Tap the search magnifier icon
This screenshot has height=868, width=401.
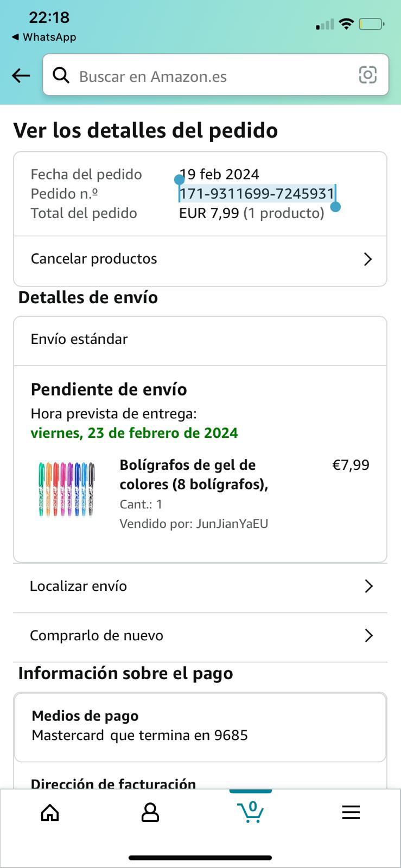61,75
